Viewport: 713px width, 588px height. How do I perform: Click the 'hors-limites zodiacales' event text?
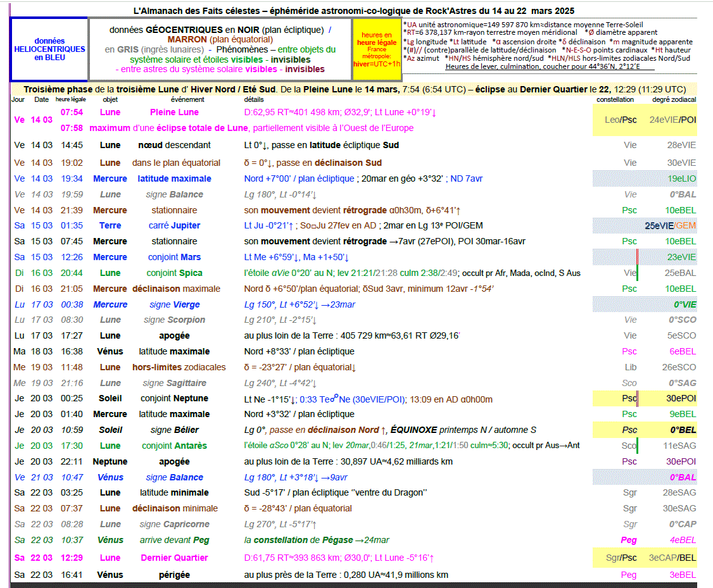(179, 368)
